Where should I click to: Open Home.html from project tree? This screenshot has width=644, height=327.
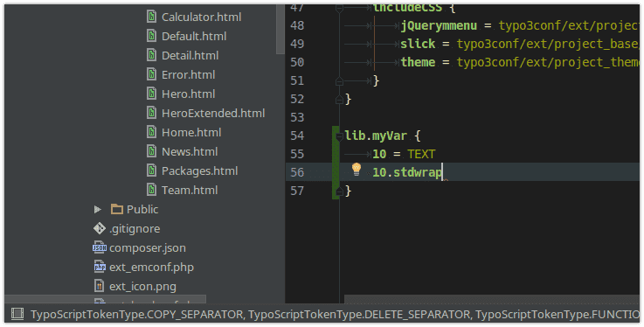(191, 132)
